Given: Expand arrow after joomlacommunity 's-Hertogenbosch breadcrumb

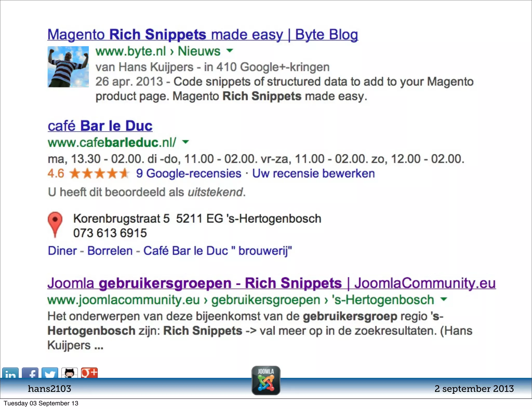Looking at the screenshot, I should coord(444,299).
